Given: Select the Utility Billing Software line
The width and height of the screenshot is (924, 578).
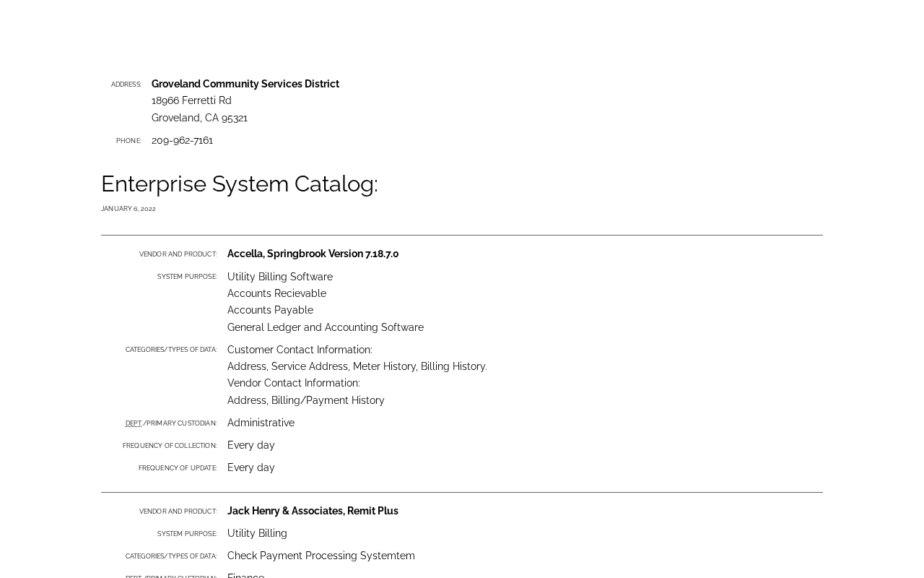Looking at the screenshot, I should coord(280,277).
